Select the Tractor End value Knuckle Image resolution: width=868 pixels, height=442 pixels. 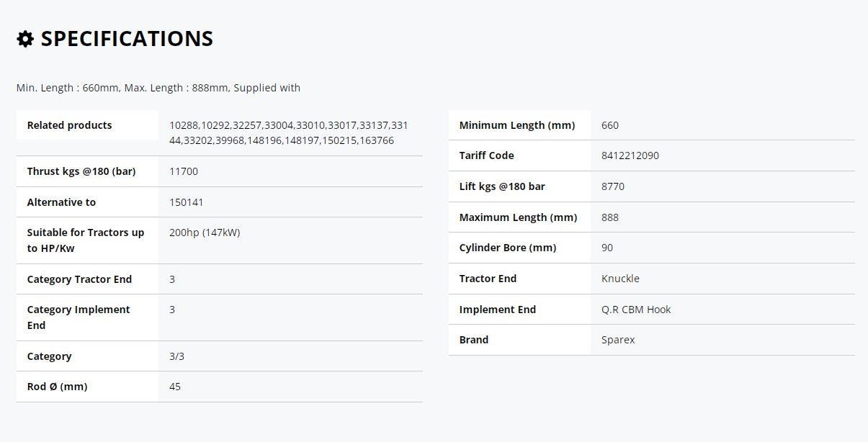pos(620,279)
